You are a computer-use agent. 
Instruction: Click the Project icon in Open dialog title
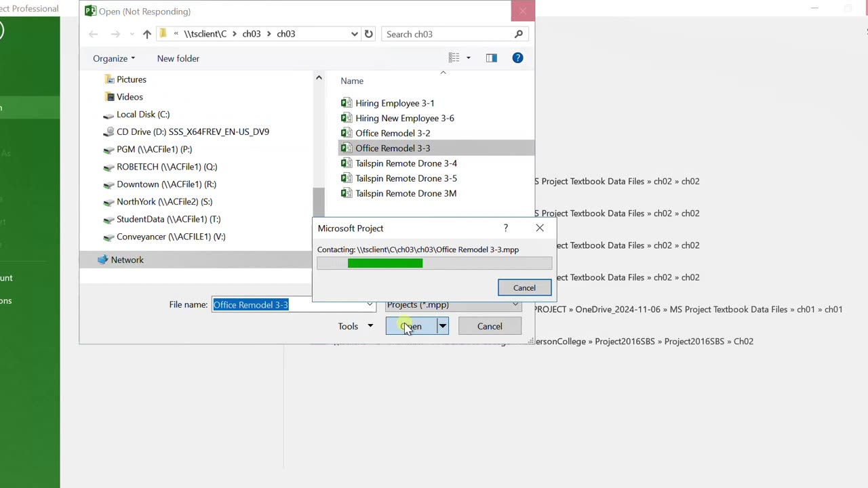90,12
